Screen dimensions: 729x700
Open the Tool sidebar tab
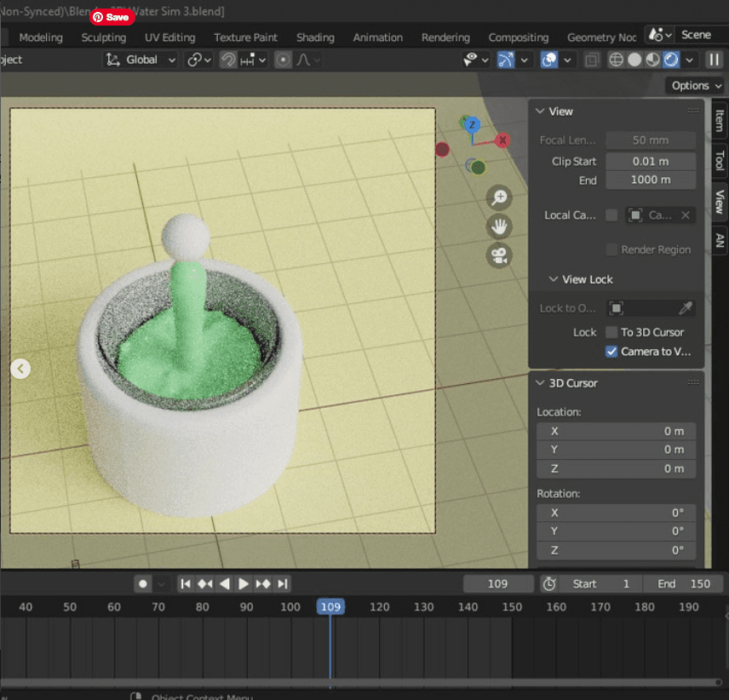(720, 160)
